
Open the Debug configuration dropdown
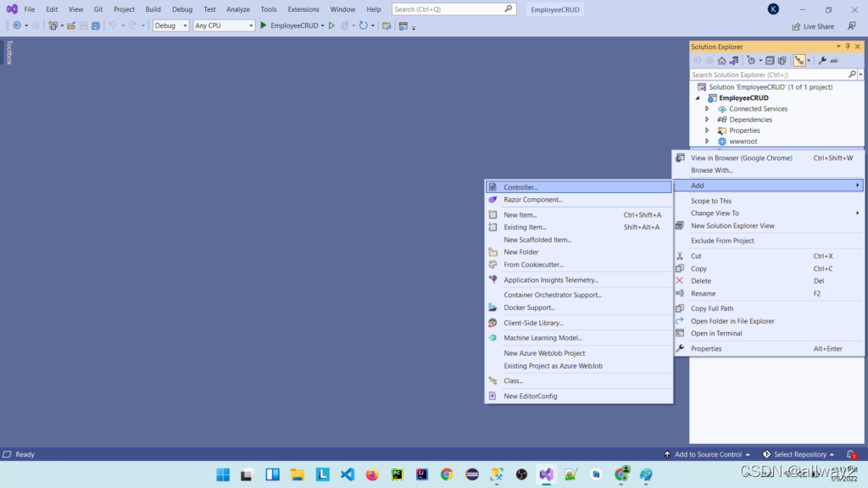(x=170, y=25)
